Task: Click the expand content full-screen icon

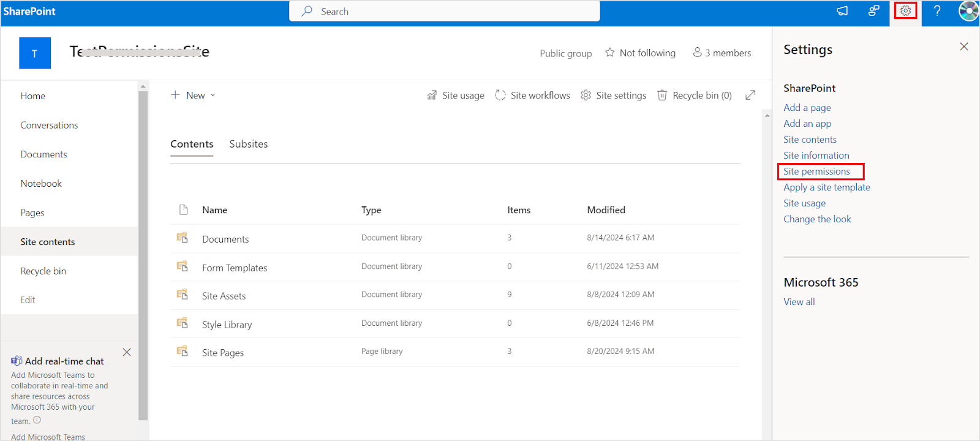Action: point(750,95)
